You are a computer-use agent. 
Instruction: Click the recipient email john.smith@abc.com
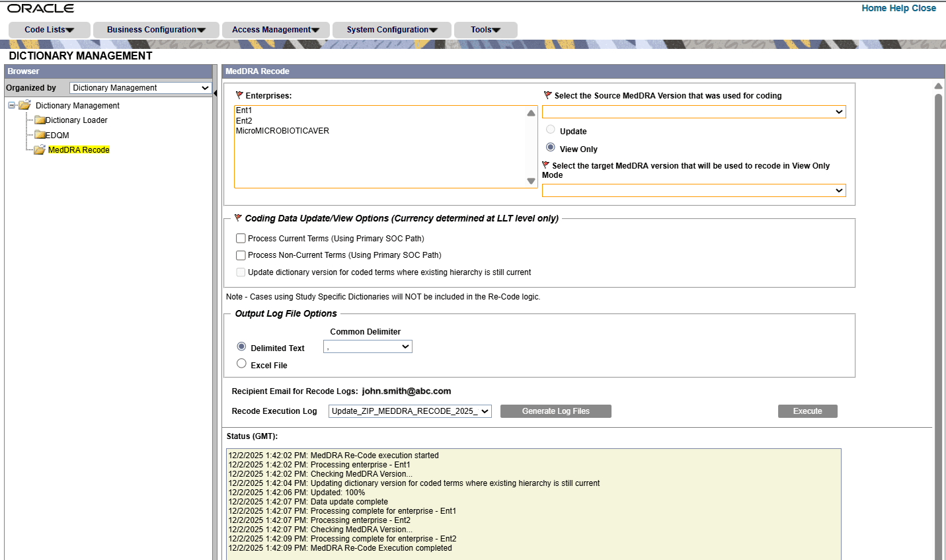407,391
